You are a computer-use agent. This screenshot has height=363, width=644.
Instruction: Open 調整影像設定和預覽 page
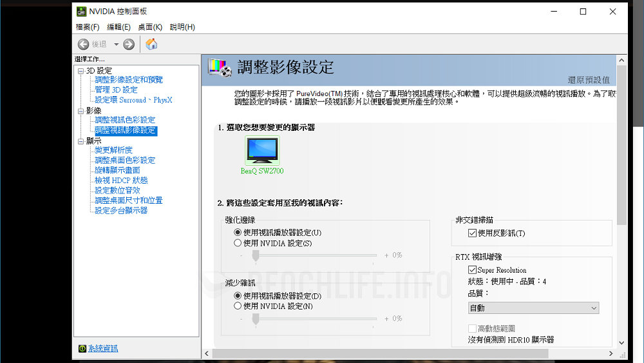[129, 80]
